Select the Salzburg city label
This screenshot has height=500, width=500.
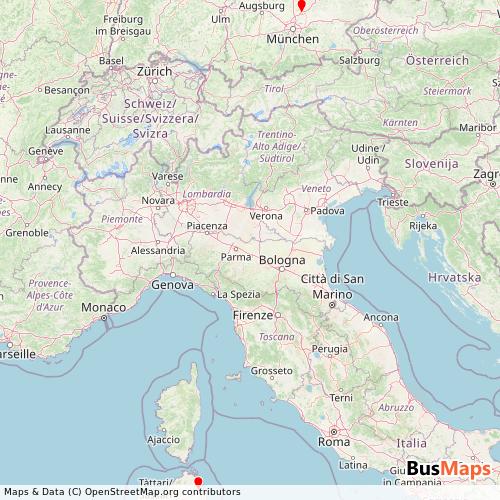pyautogui.click(x=360, y=61)
